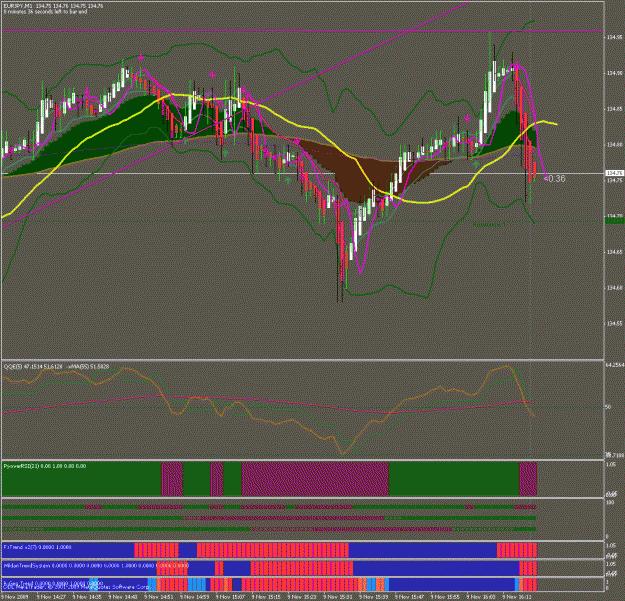
Task: Click the MidasTrendSystem indicator label
Action: coord(96,565)
